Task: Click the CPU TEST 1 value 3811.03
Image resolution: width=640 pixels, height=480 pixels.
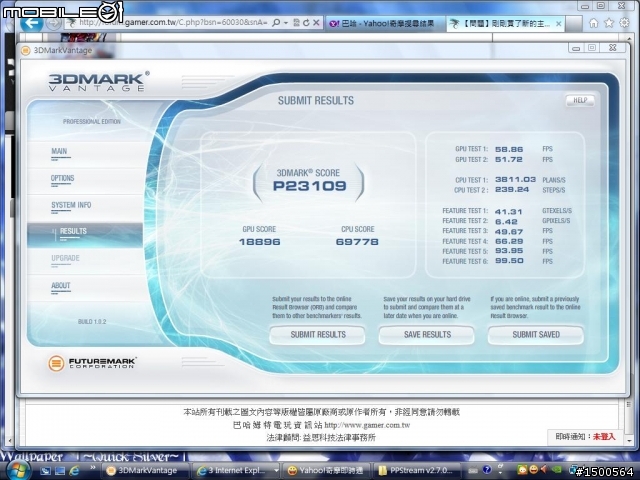Action: click(516, 180)
